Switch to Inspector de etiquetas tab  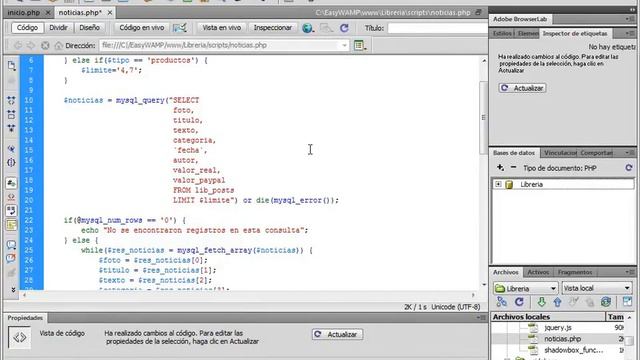coord(575,33)
